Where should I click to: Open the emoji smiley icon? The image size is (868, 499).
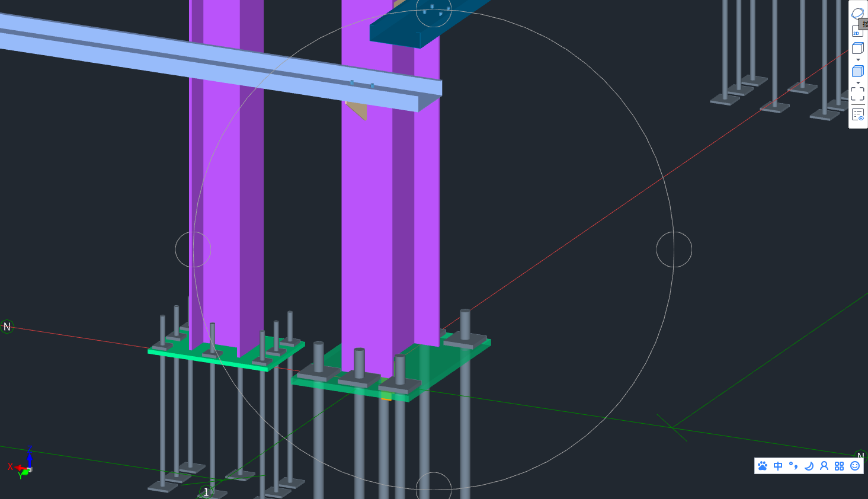[x=855, y=466]
